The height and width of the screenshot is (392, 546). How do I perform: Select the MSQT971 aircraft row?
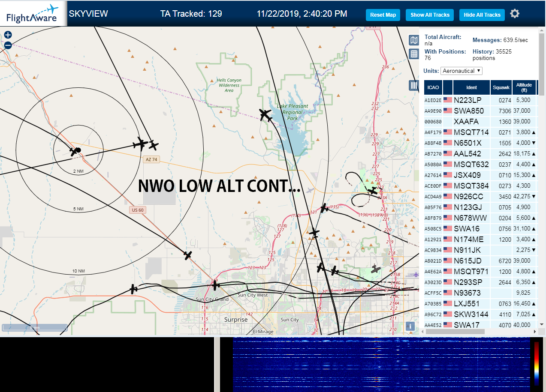[x=480, y=272]
